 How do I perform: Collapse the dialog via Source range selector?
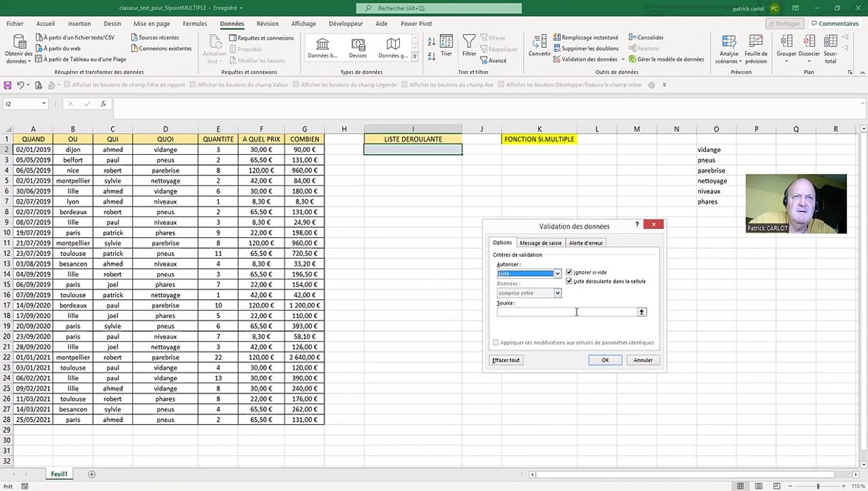(x=641, y=312)
